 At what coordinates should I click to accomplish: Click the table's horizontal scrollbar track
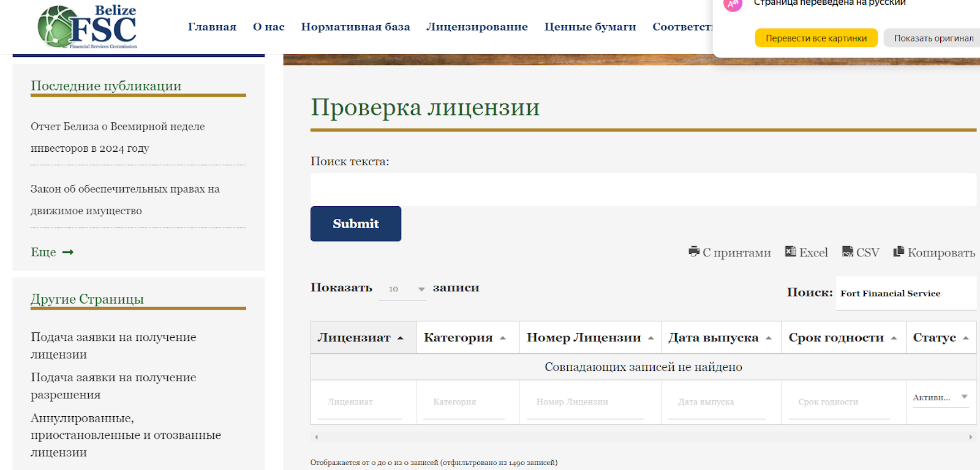pos(643,437)
